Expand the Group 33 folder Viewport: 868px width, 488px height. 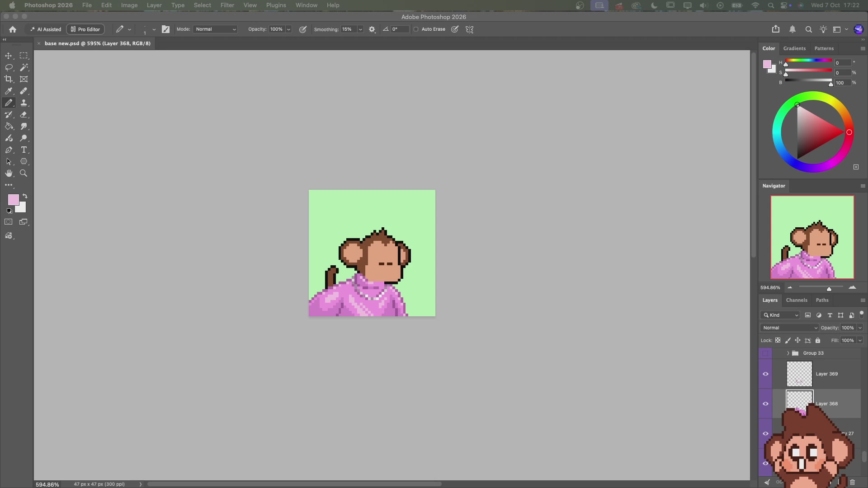(788, 353)
